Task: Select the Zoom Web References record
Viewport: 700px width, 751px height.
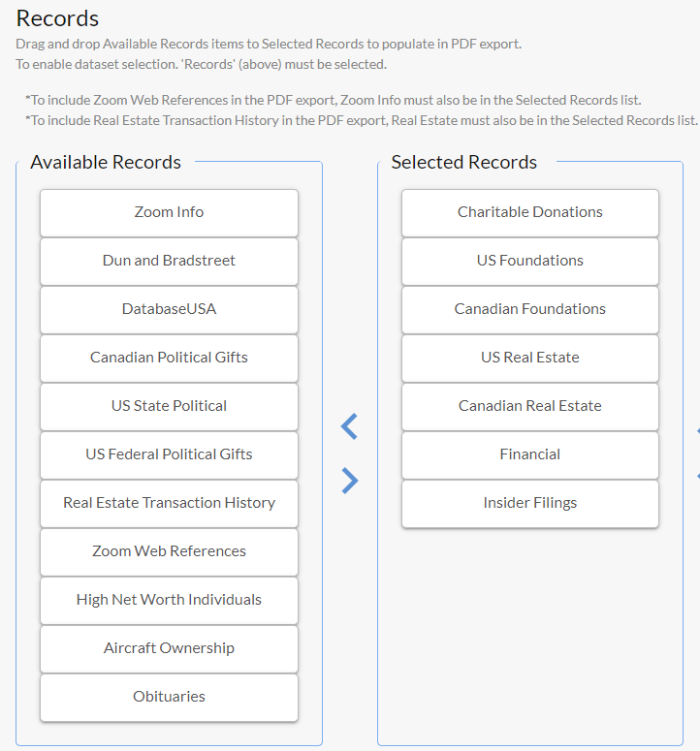Action: tap(169, 551)
